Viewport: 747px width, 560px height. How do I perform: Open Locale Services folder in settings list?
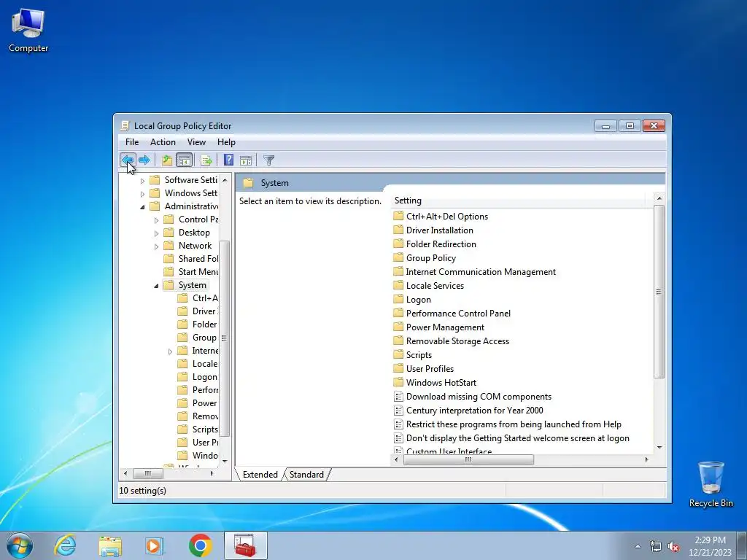tap(429, 285)
